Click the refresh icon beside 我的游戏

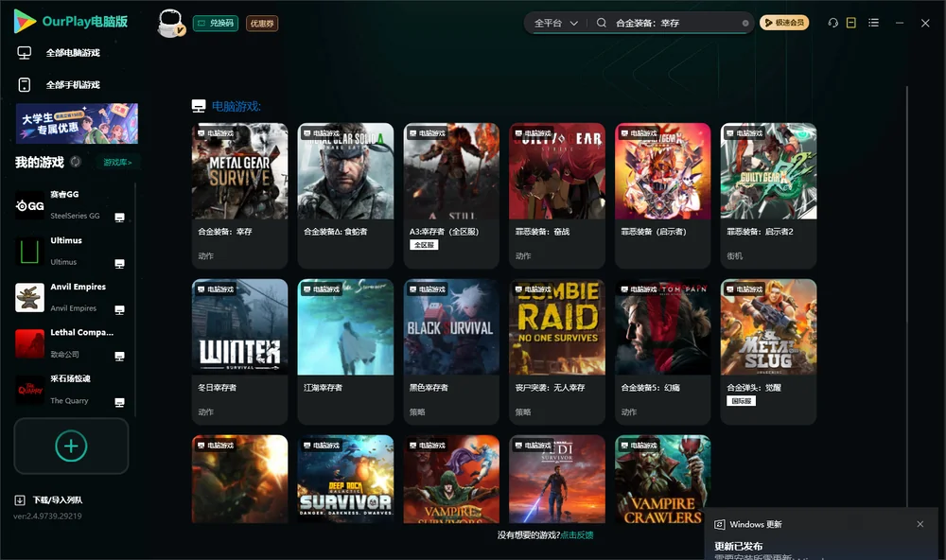(x=76, y=162)
